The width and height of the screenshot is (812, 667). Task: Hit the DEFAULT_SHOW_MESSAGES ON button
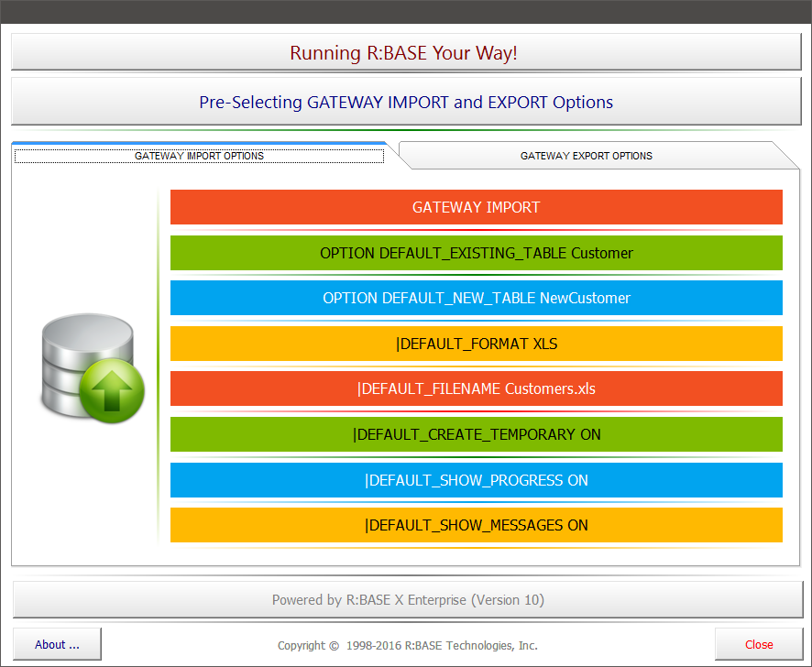[476, 525]
